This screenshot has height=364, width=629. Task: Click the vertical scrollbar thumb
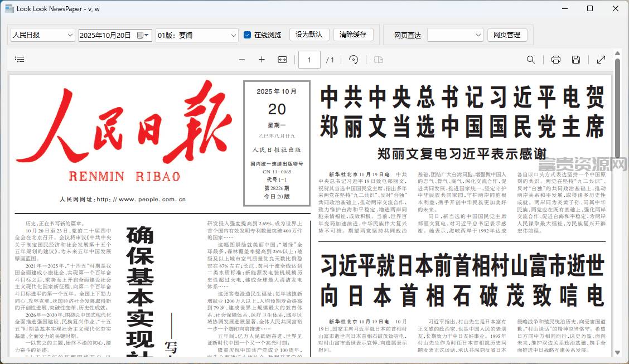617,108
